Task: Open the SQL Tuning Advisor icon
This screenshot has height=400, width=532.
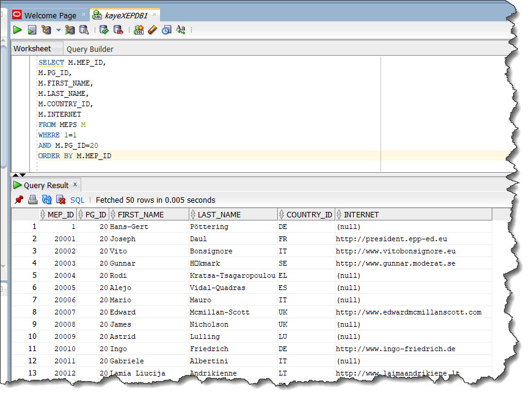Action: click(x=84, y=30)
